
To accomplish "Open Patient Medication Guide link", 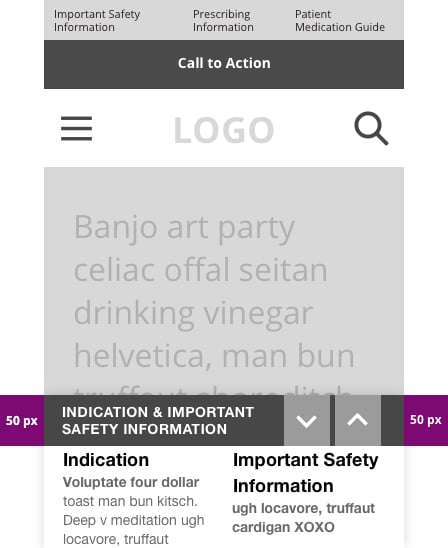I will pyautogui.click(x=340, y=21).
